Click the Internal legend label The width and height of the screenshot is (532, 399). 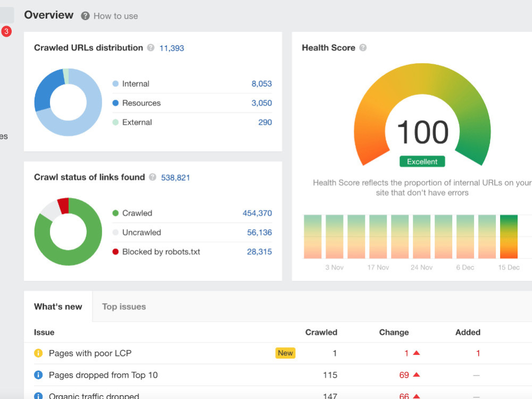pos(136,84)
